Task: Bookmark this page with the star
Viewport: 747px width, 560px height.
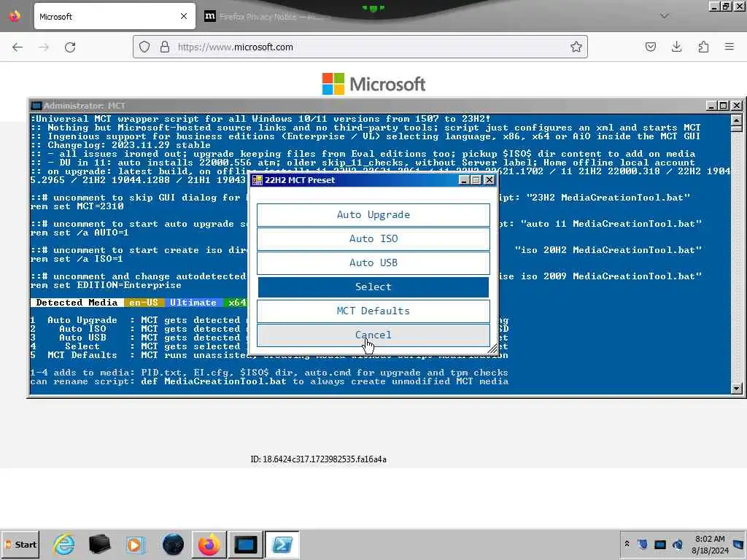Action: (x=576, y=47)
